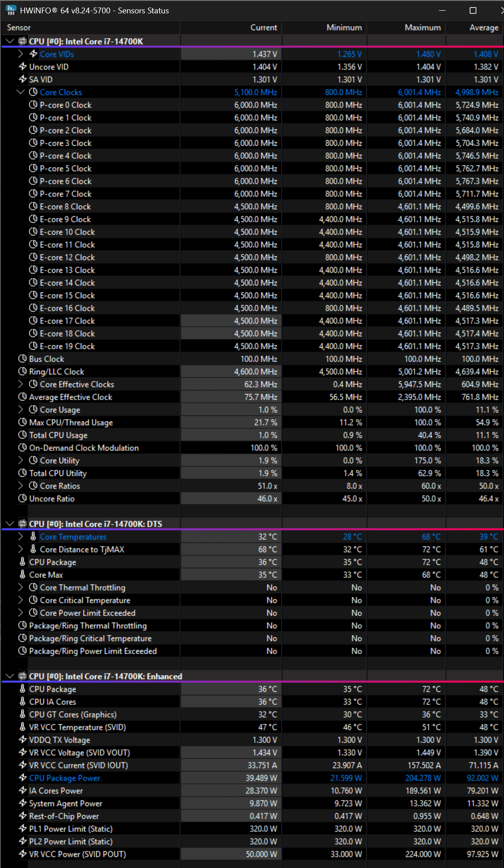Select the Max CPU/Thread Usage row

tap(252, 422)
